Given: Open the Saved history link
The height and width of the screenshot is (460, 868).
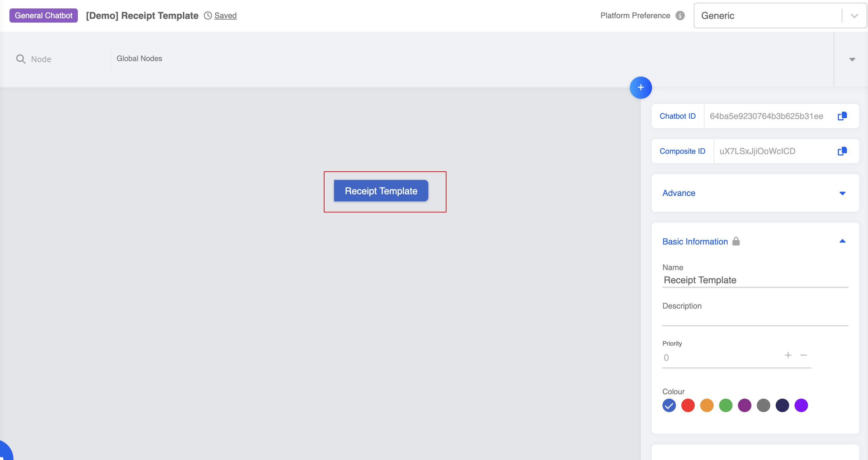Looking at the screenshot, I should point(225,16).
